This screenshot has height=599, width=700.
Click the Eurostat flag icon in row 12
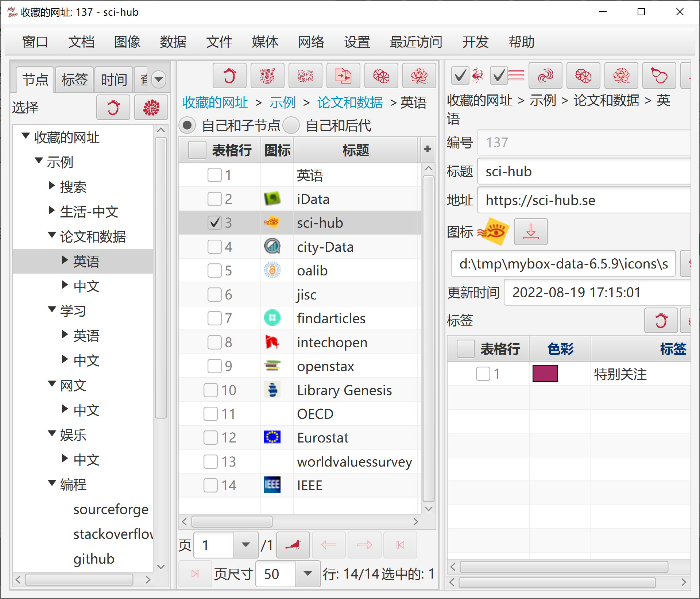pos(272,437)
